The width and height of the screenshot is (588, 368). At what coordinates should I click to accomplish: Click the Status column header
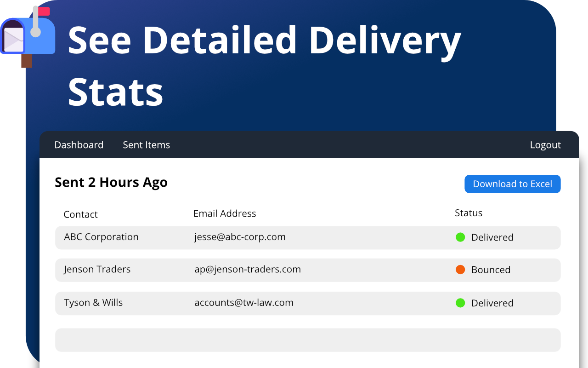coord(469,213)
